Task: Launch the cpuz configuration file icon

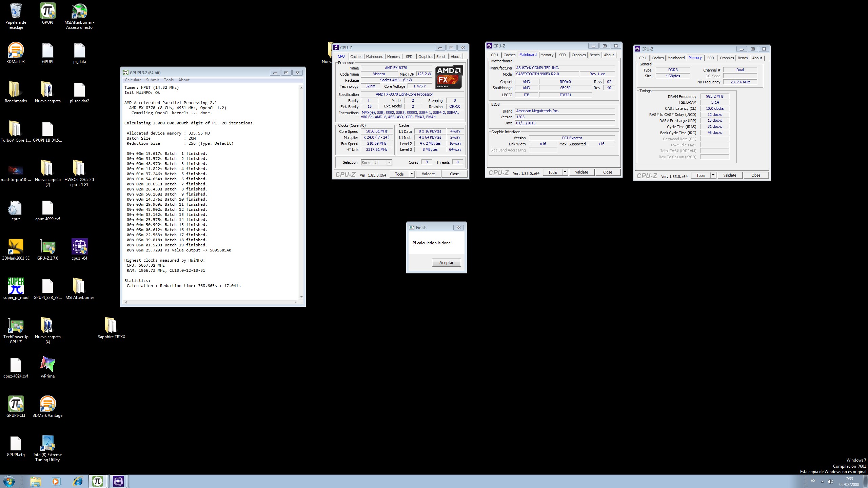Action: tap(16, 210)
